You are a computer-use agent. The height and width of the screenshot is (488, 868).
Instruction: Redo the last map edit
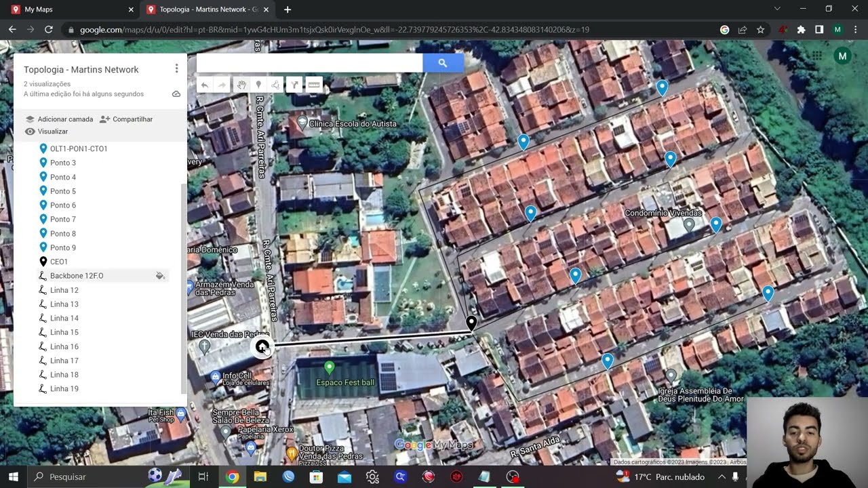pos(222,85)
